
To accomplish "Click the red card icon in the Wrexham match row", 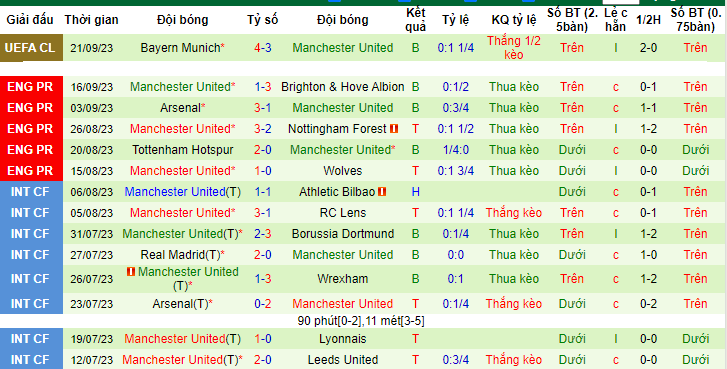I will point(131,272).
